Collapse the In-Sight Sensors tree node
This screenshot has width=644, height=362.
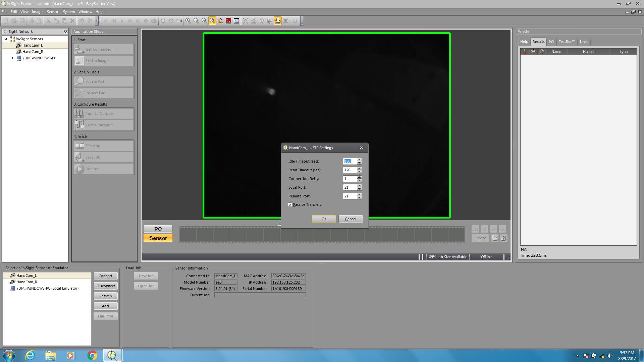point(6,39)
